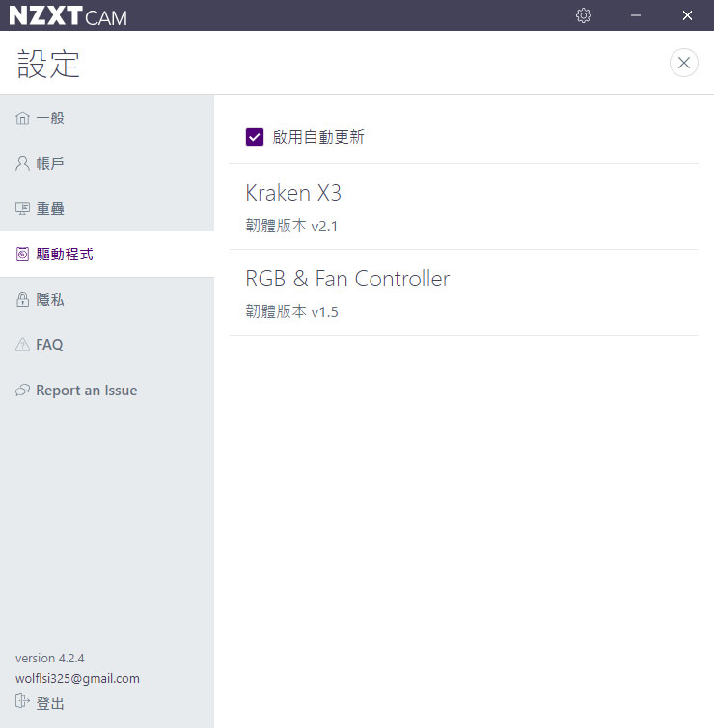Click the chat bubble icon beside Report an Issue
The image size is (714, 728).
tap(22, 390)
